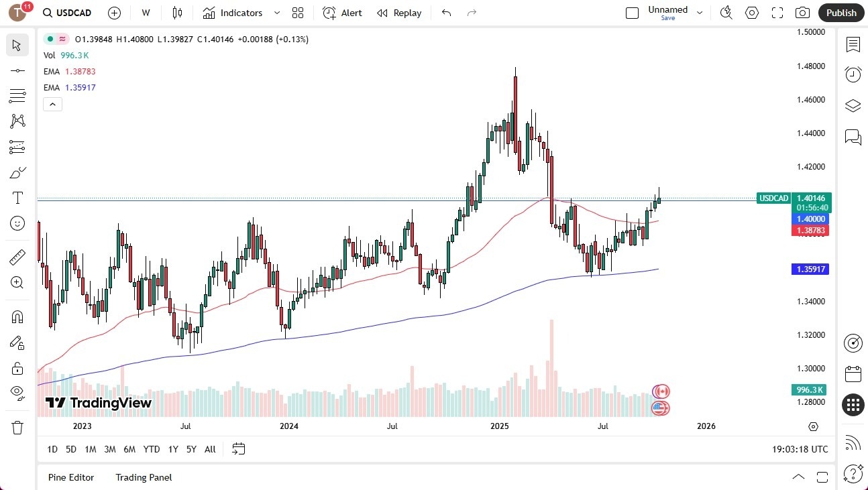
Task: Lock all drawings
Action: pos(17,368)
